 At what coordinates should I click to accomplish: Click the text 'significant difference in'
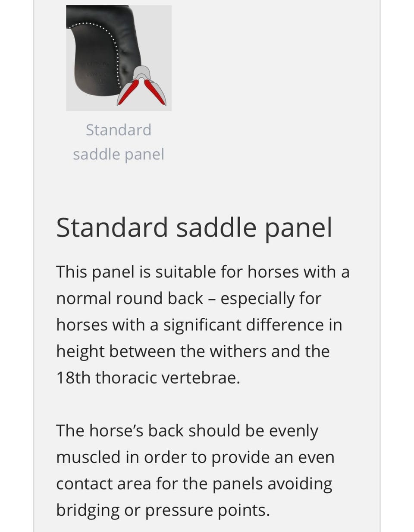252,325
